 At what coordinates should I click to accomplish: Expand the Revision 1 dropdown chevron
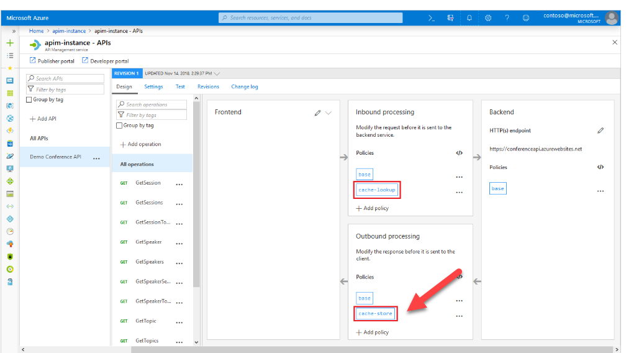pos(217,73)
